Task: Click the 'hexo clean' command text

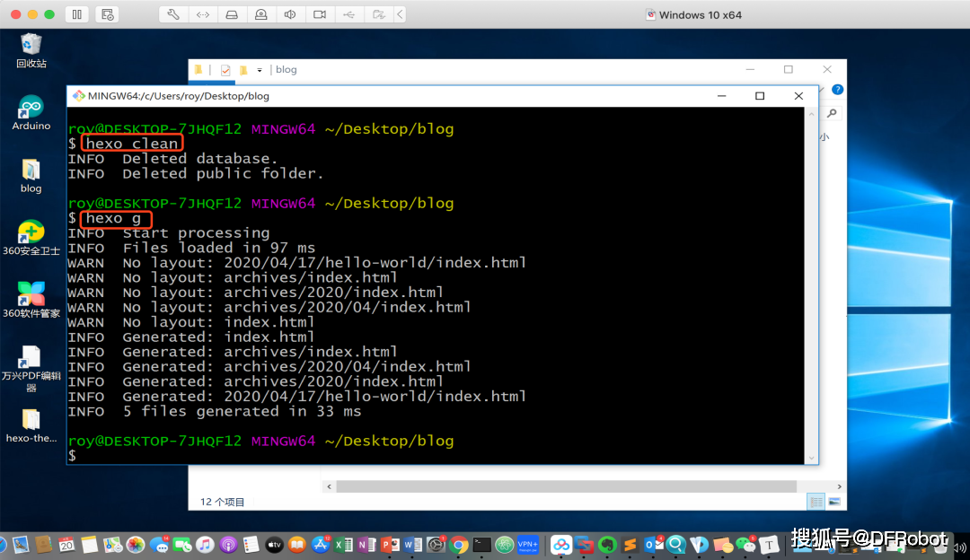Action: pyautogui.click(x=132, y=144)
